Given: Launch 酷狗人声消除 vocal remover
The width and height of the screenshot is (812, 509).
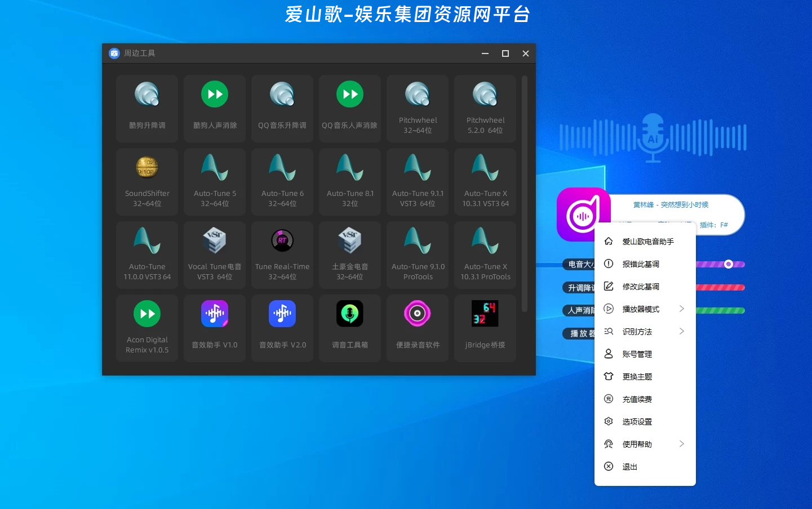Looking at the screenshot, I should [x=215, y=108].
